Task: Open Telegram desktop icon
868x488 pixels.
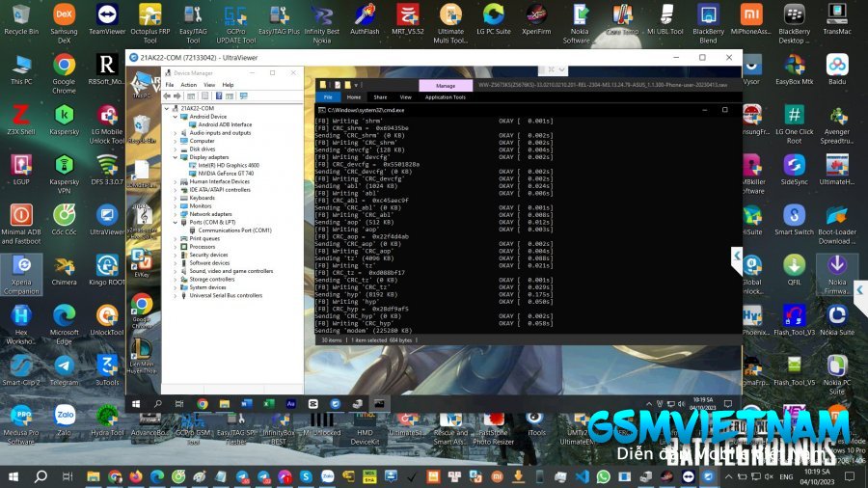Action: pos(65,370)
